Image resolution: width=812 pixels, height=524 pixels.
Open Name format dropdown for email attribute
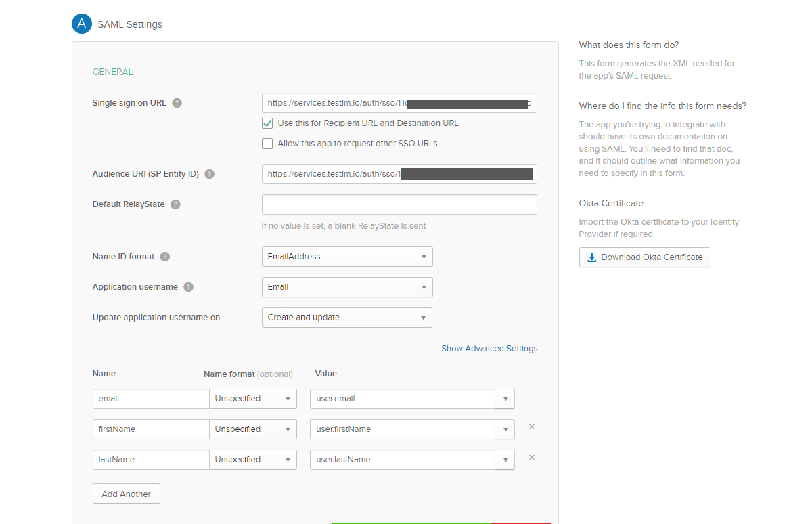pyautogui.click(x=253, y=399)
